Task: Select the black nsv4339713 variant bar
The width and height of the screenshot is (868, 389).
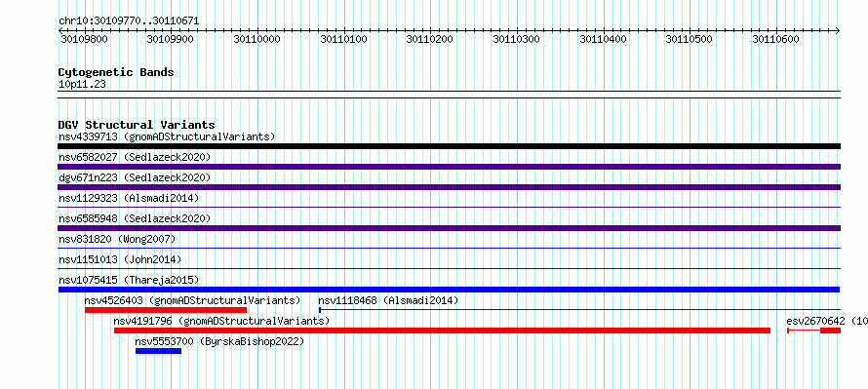Action: point(449,146)
